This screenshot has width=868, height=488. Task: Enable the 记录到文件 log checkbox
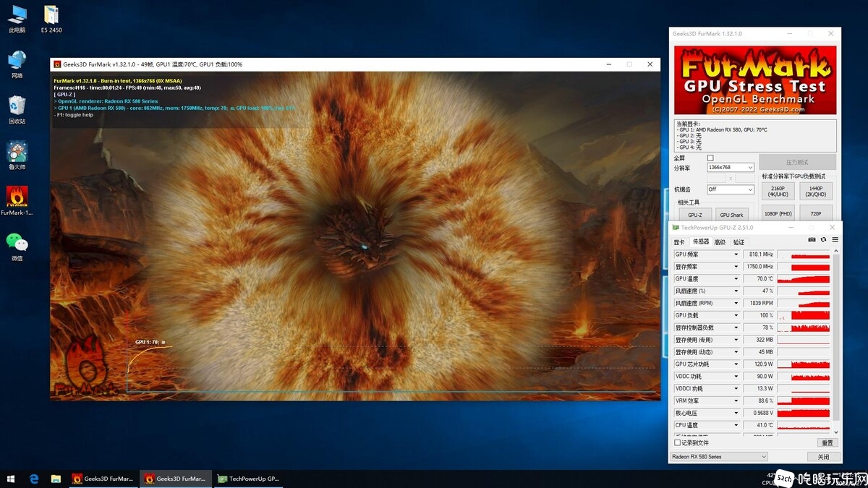[678, 442]
